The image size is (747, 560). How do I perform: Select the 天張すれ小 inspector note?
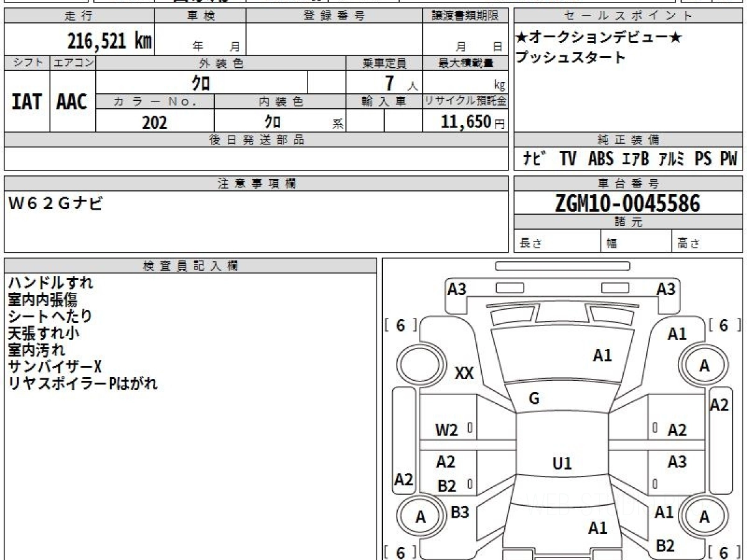44,333
